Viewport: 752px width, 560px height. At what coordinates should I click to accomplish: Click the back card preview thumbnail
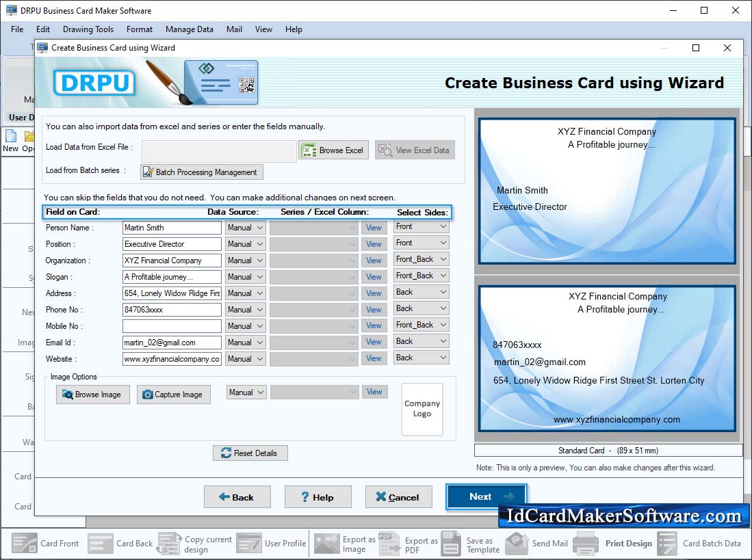[607, 358]
